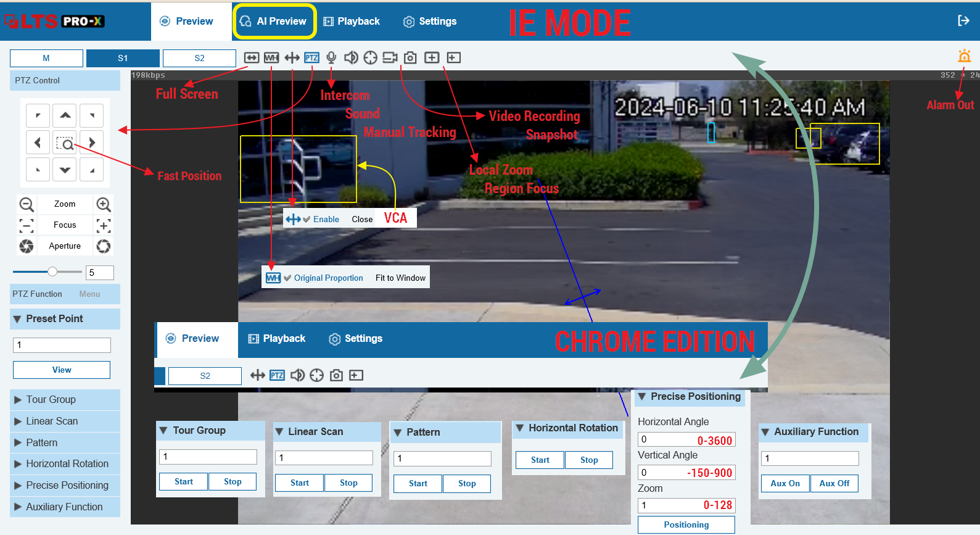
Task: Expand Linear Scan in the left sidebar
Action: pyautogui.click(x=52, y=421)
